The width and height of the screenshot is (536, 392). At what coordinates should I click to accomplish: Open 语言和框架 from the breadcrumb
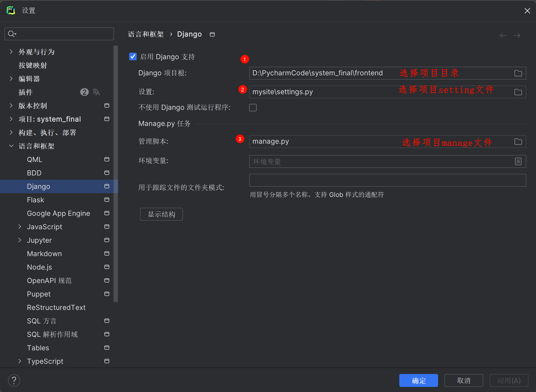[146, 34]
